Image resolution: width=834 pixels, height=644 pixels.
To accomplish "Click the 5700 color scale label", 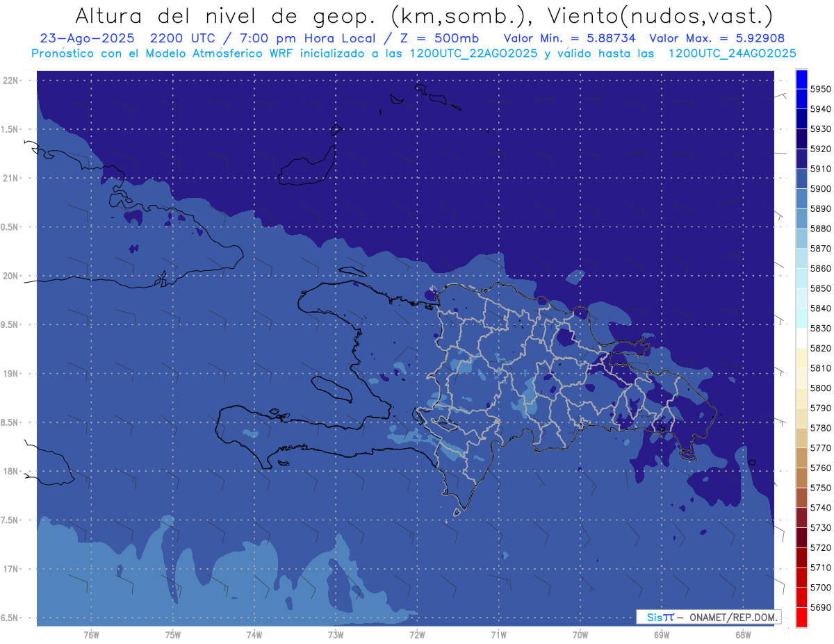I will (x=821, y=587).
